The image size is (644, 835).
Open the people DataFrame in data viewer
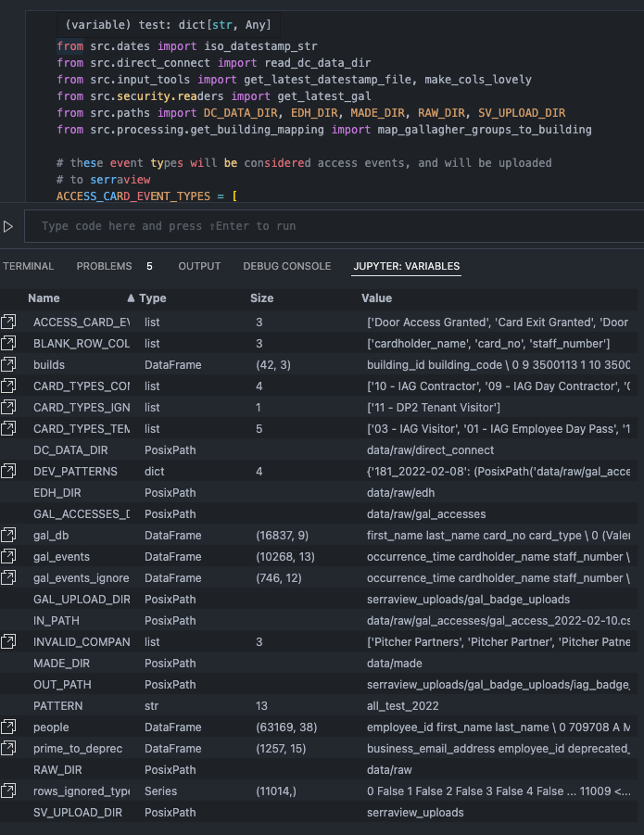[8, 727]
